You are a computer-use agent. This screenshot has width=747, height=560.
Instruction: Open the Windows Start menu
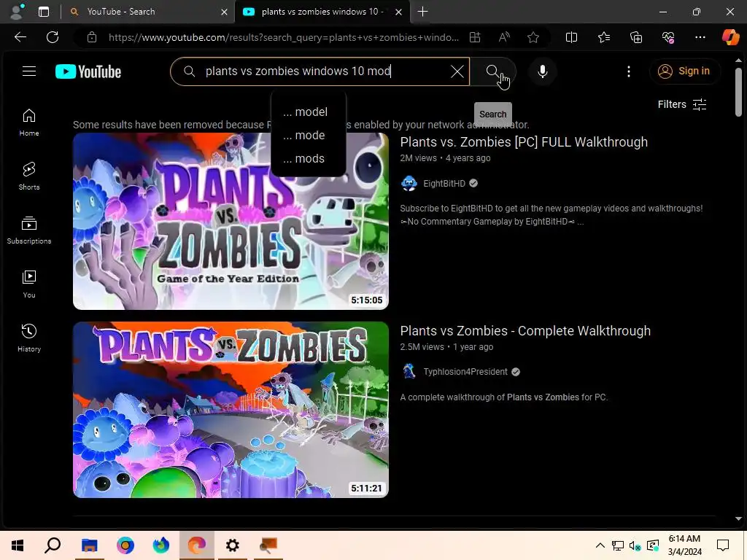(x=18, y=545)
